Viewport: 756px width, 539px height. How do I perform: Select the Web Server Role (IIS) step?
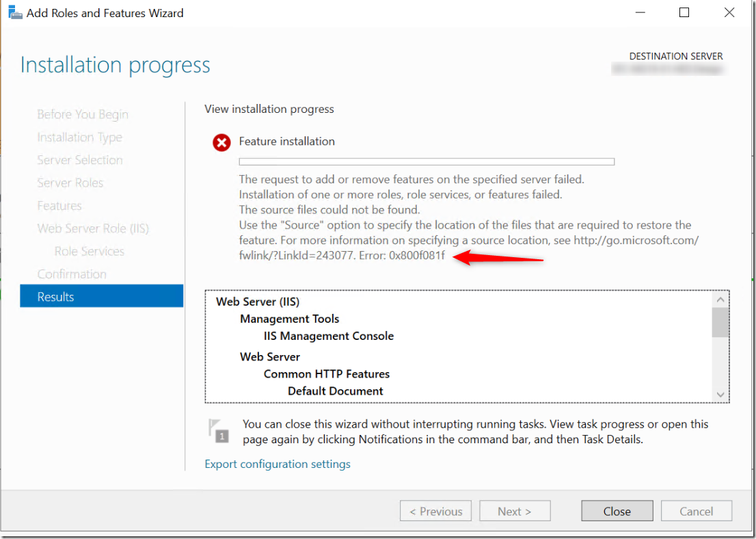click(92, 228)
